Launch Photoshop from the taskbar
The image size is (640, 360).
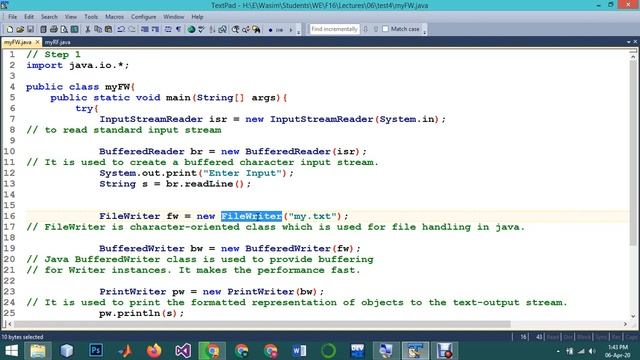[x=96, y=351]
